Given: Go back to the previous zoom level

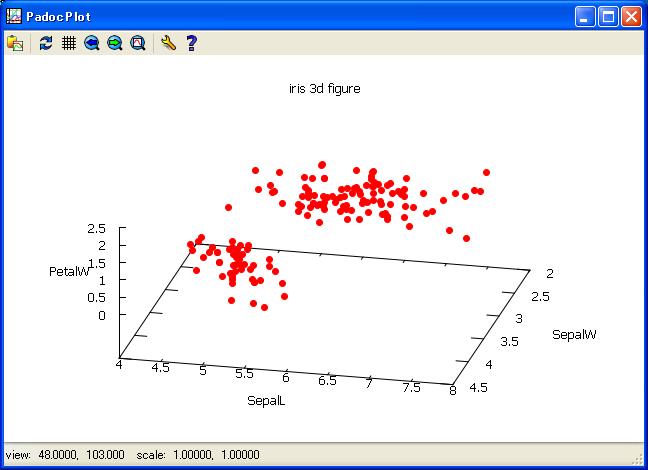Looking at the screenshot, I should (x=92, y=43).
